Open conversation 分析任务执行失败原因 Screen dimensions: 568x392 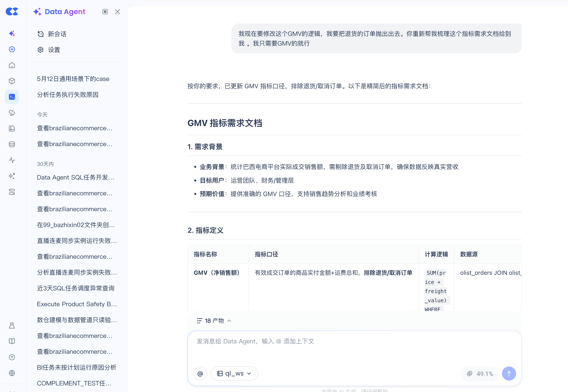[68, 95]
